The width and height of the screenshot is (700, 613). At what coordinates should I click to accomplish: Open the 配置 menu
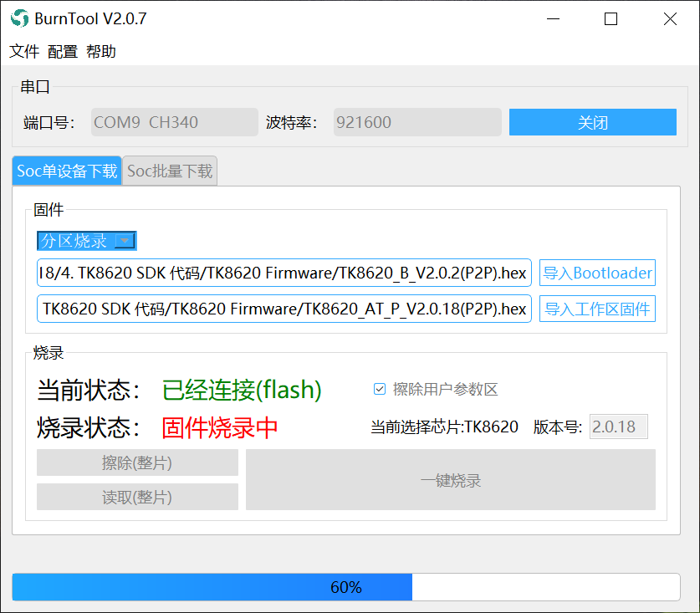point(63,51)
